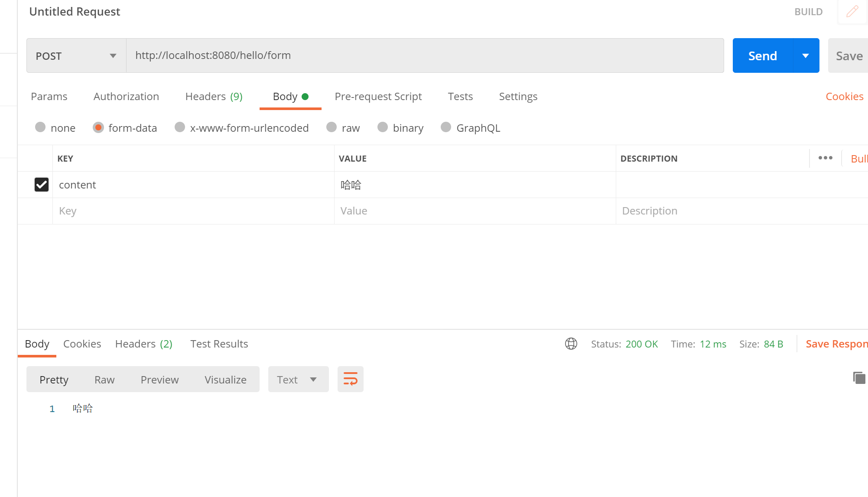This screenshot has width=868, height=497.
Task: Click the globe network icon beside Status
Action: tap(571, 344)
